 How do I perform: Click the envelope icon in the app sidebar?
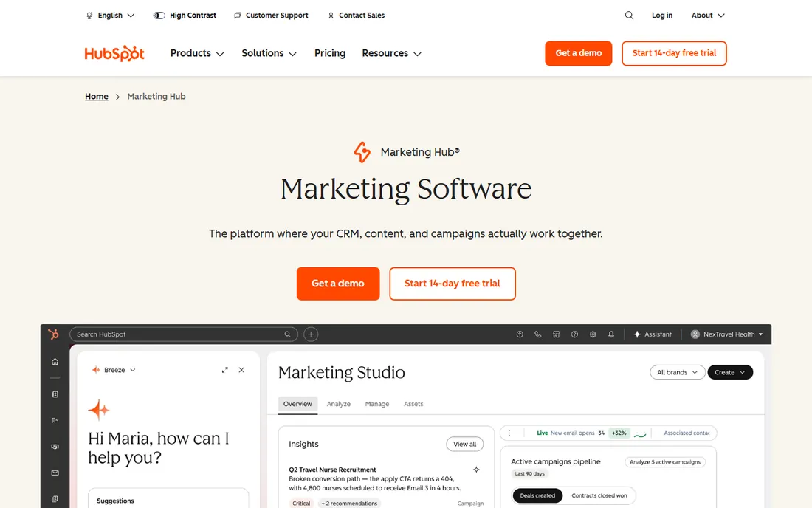click(x=55, y=473)
